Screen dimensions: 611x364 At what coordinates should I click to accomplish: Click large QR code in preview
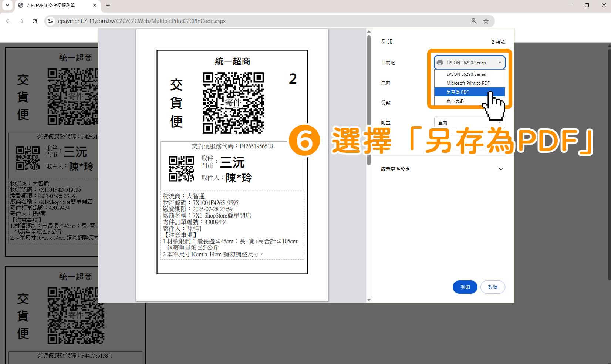pos(233,103)
